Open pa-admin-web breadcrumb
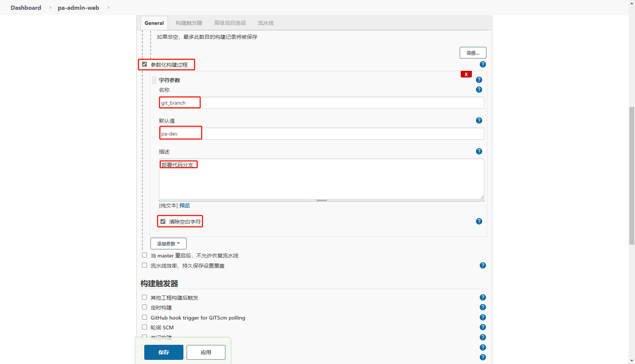The image size is (635, 364). coord(78,8)
